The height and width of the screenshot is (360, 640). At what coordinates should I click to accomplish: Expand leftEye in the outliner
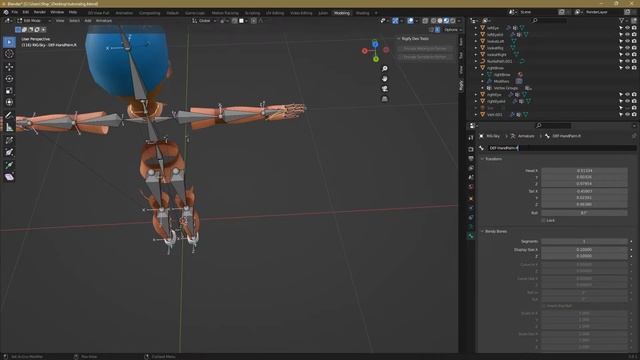476,28
